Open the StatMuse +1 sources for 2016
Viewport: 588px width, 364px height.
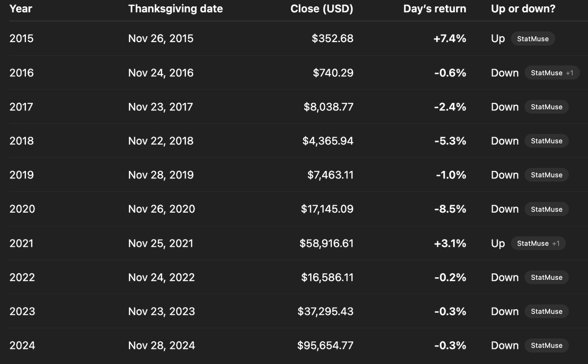coord(552,73)
